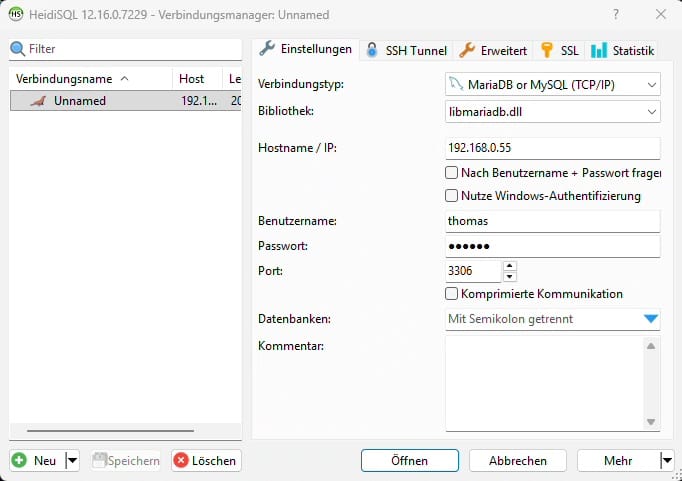Click the sea lion icon beside Unnamed
The image size is (682, 481).
click(x=38, y=101)
